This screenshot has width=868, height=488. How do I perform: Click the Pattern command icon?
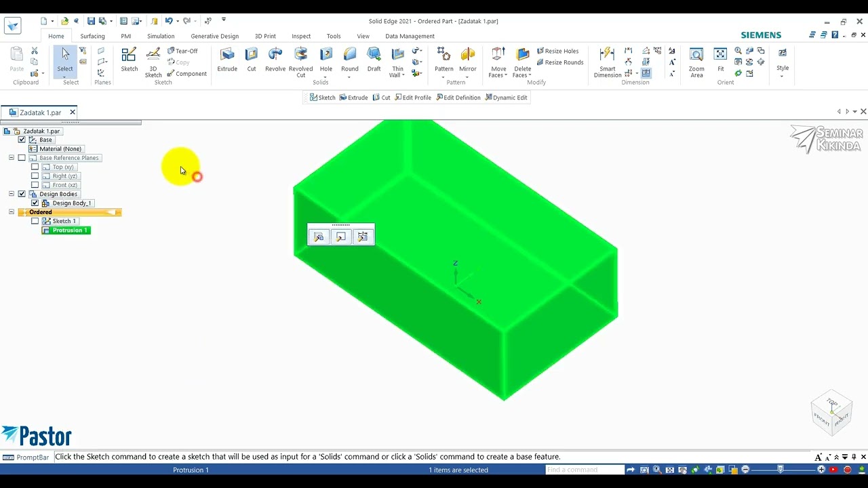tap(444, 56)
